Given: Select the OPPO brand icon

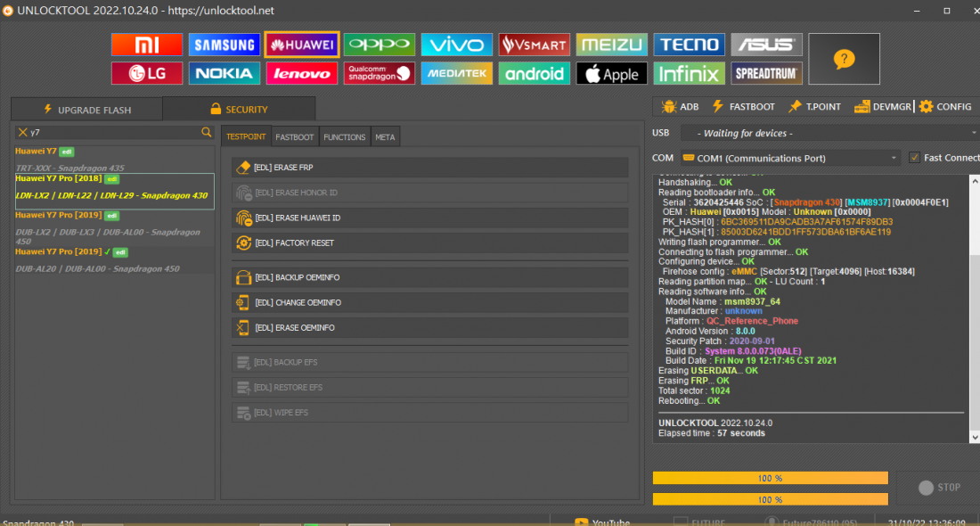Looking at the screenshot, I should (x=380, y=45).
